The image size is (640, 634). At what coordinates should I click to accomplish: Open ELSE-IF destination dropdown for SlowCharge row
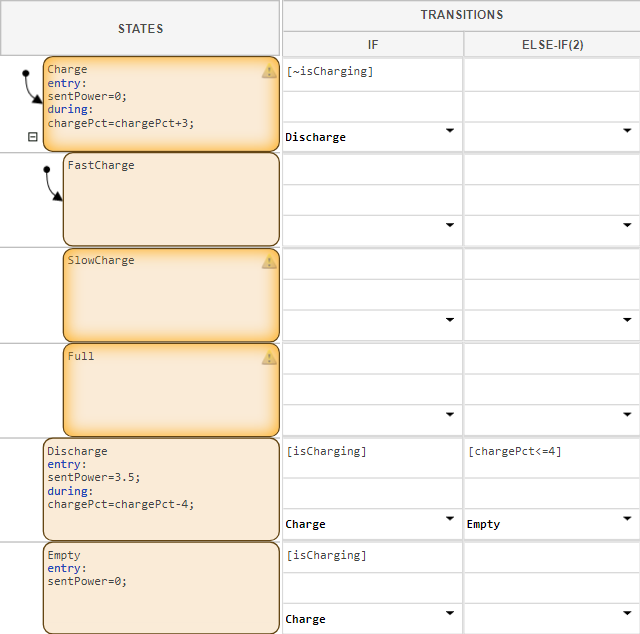point(627,320)
